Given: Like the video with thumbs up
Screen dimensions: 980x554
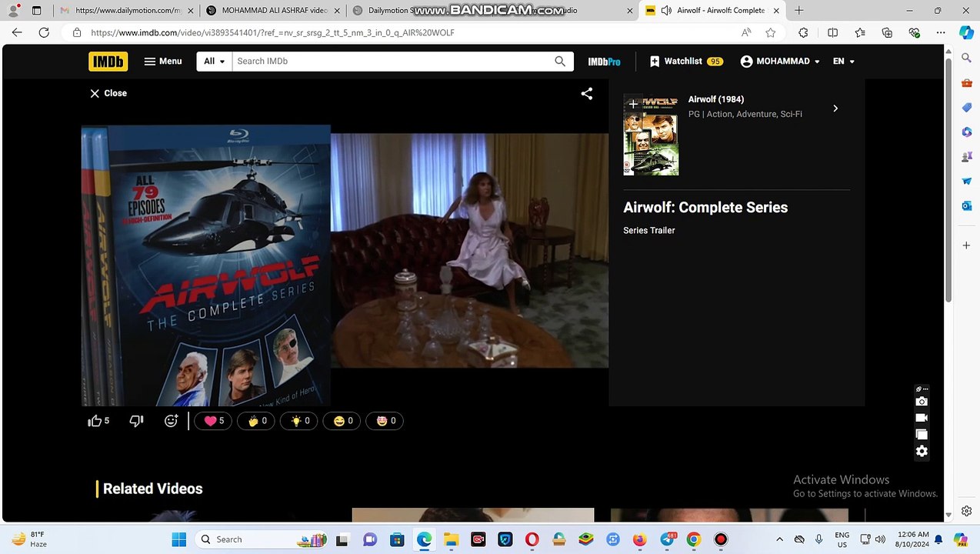Looking at the screenshot, I should coord(98,421).
